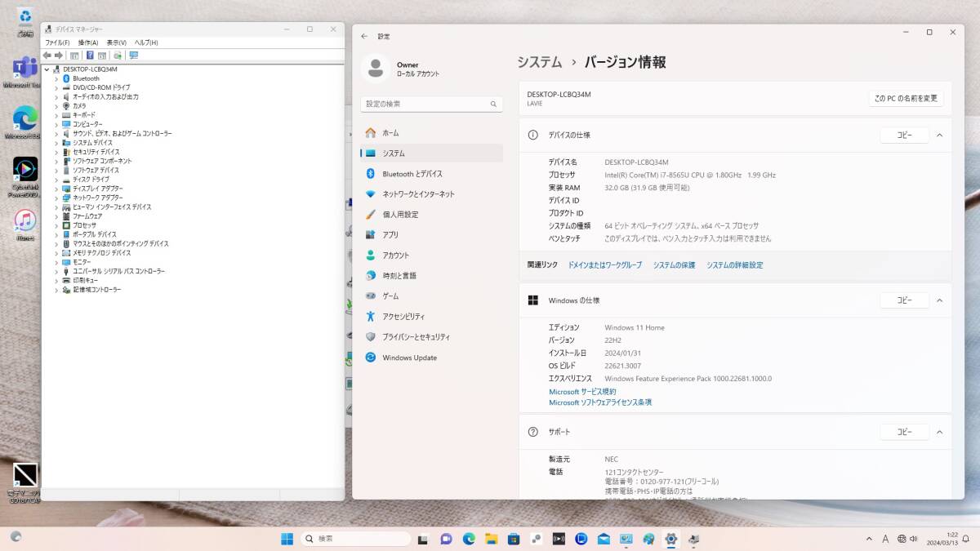
Task: Click the システム breadcrumb in Settings header
Action: tap(540, 62)
